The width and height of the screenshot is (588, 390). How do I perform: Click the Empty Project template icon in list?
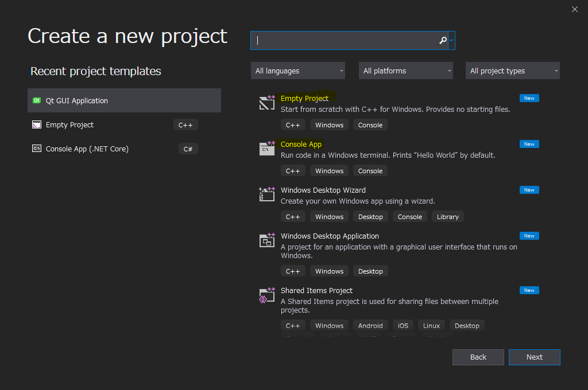click(267, 102)
